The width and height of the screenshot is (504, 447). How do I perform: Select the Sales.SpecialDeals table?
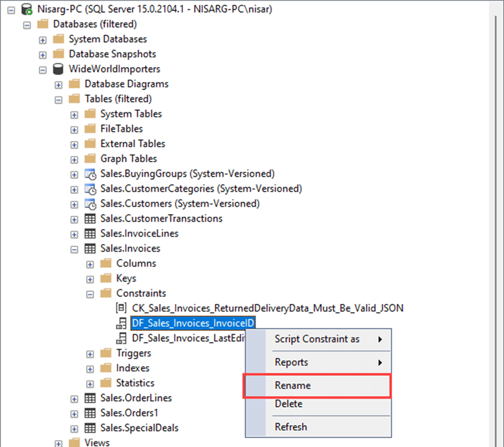(x=139, y=427)
